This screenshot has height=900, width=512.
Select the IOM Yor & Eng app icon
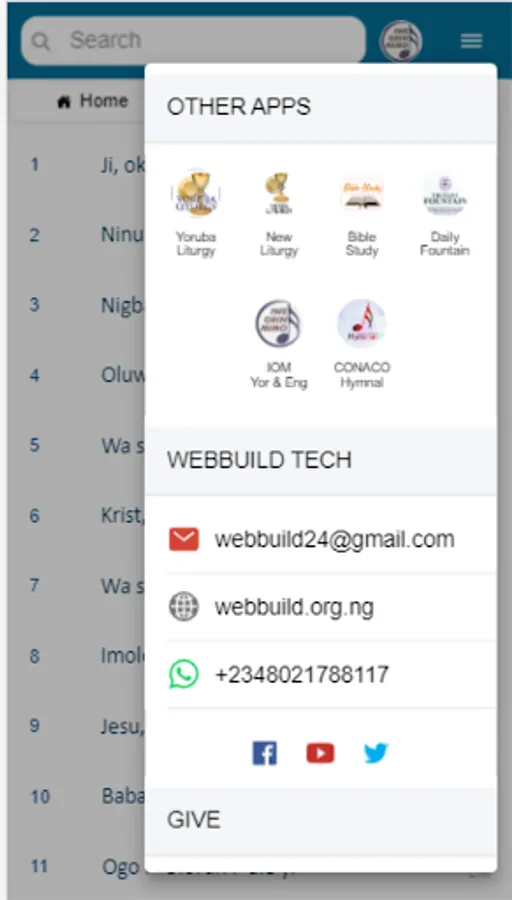point(278,323)
